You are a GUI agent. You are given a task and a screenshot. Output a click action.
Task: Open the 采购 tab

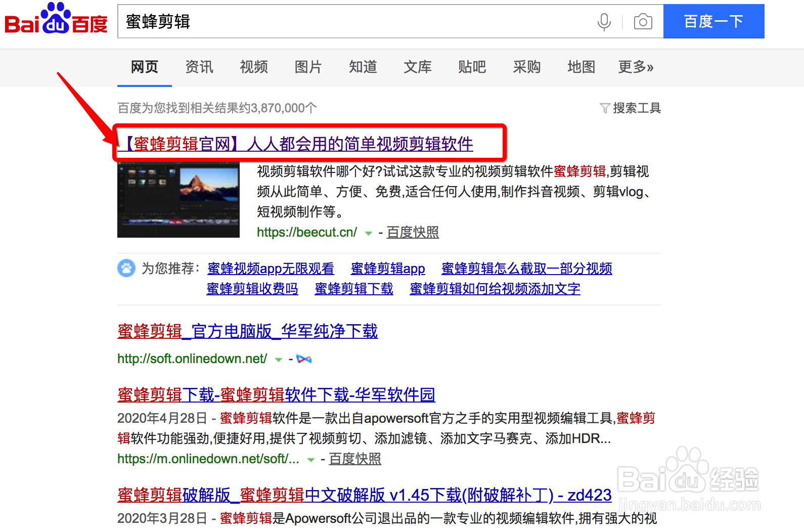point(527,67)
